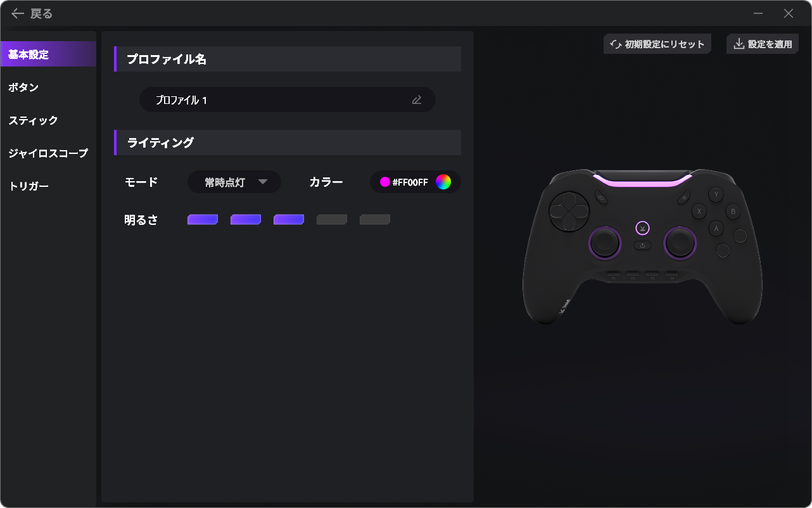This screenshot has width=812, height=508.
Task: Click the glowing home button on controller
Action: 642,228
